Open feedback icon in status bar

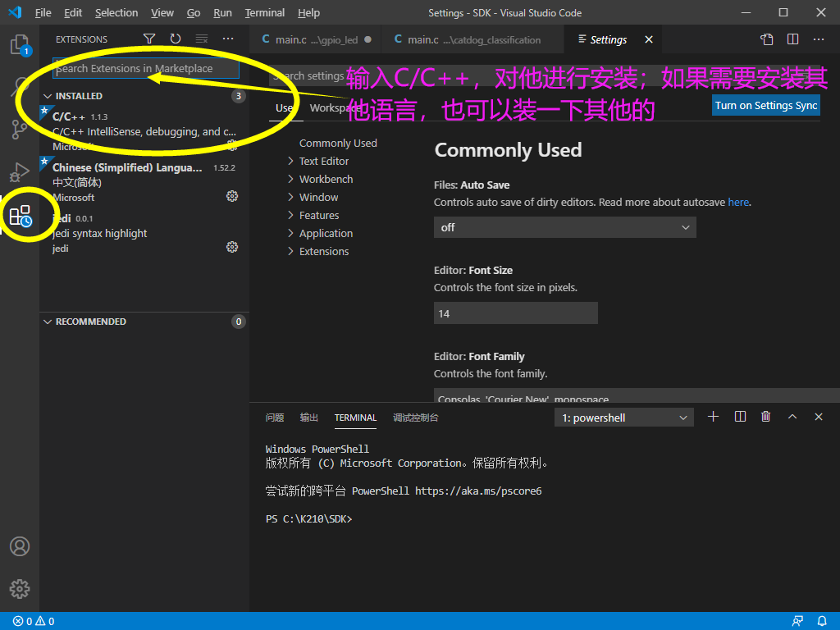[x=797, y=621]
